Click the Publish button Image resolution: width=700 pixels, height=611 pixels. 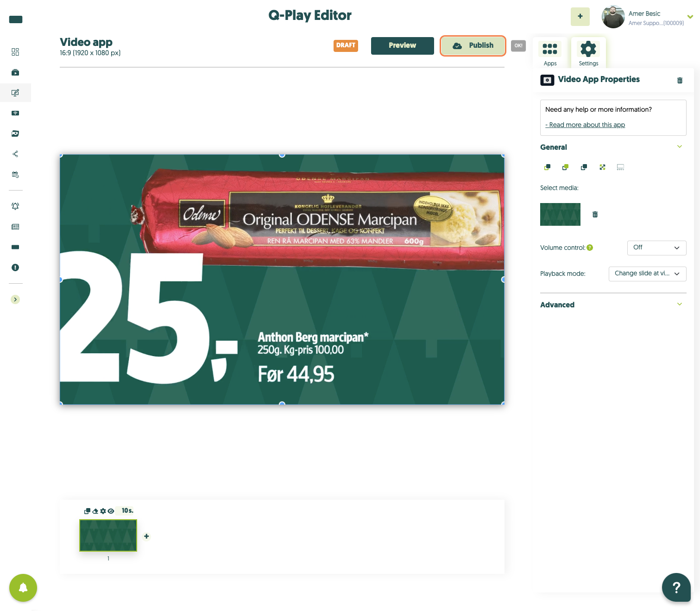473,45
